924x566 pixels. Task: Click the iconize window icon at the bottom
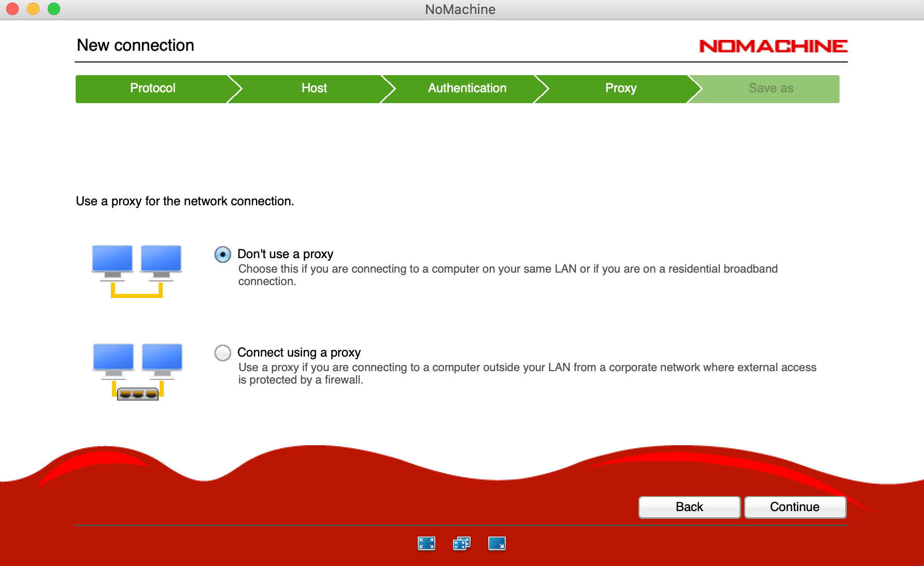pyautogui.click(x=496, y=543)
